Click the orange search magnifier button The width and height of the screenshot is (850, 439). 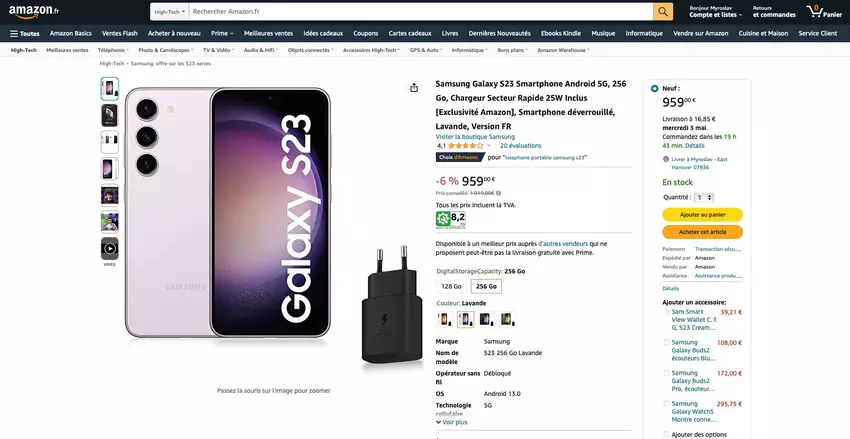(x=663, y=11)
